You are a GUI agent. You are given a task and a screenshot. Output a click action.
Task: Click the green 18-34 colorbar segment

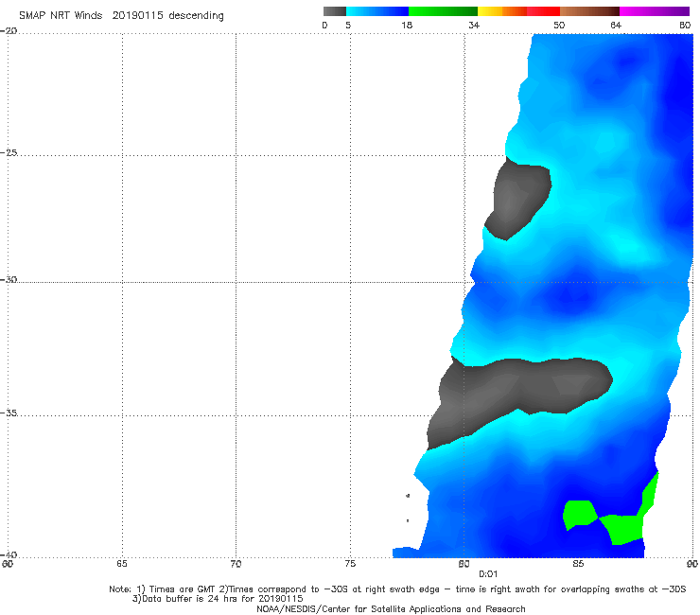coord(443,11)
